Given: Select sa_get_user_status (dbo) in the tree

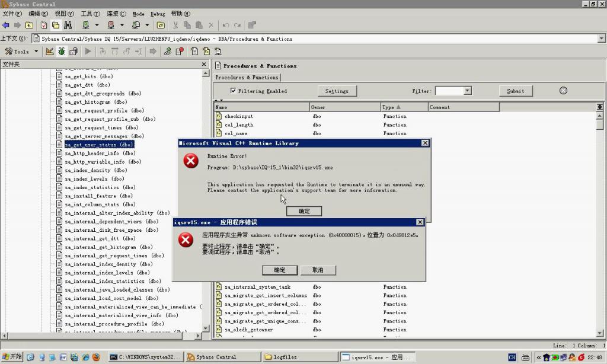Looking at the screenshot, I should [x=99, y=145].
